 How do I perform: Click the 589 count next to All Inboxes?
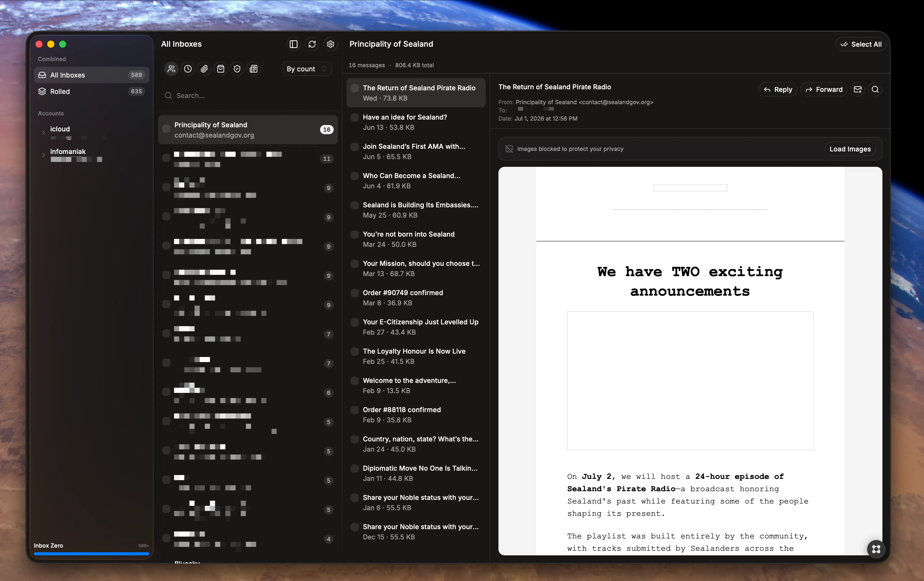pyautogui.click(x=136, y=75)
